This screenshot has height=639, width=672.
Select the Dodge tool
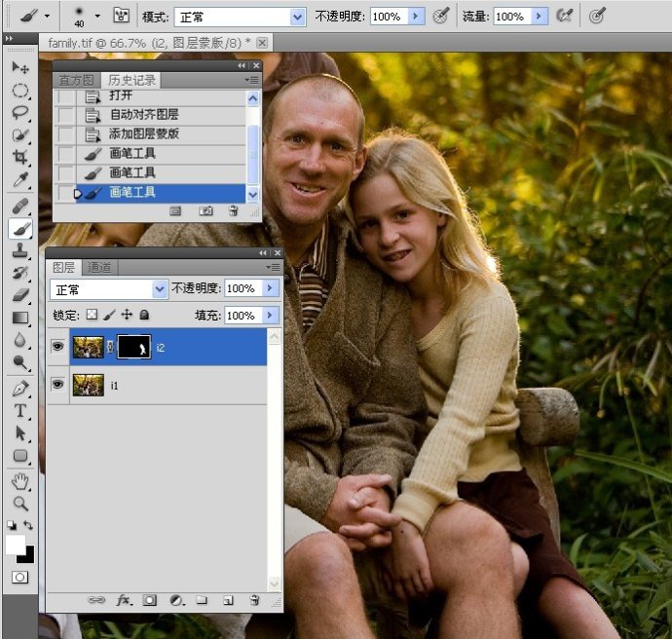point(20,362)
